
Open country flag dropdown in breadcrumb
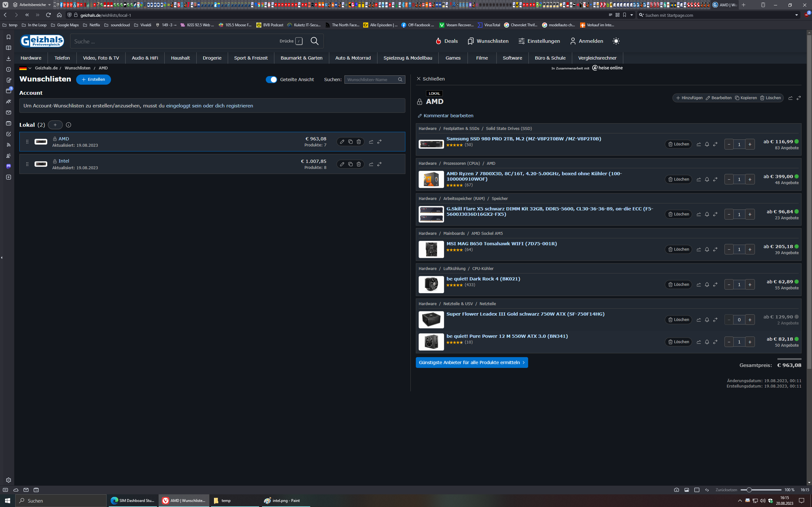coord(25,68)
